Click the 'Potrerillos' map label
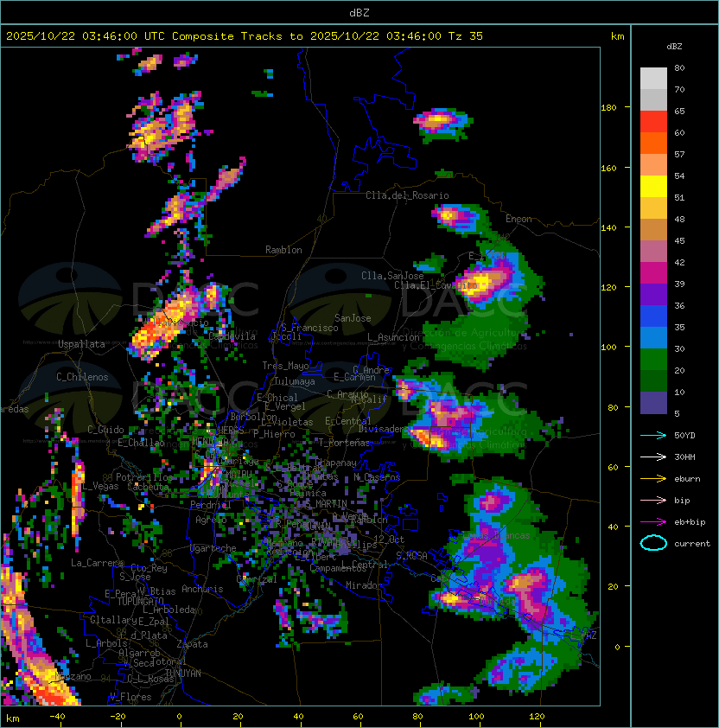Viewport: 719px width, 728px height. click(x=144, y=477)
